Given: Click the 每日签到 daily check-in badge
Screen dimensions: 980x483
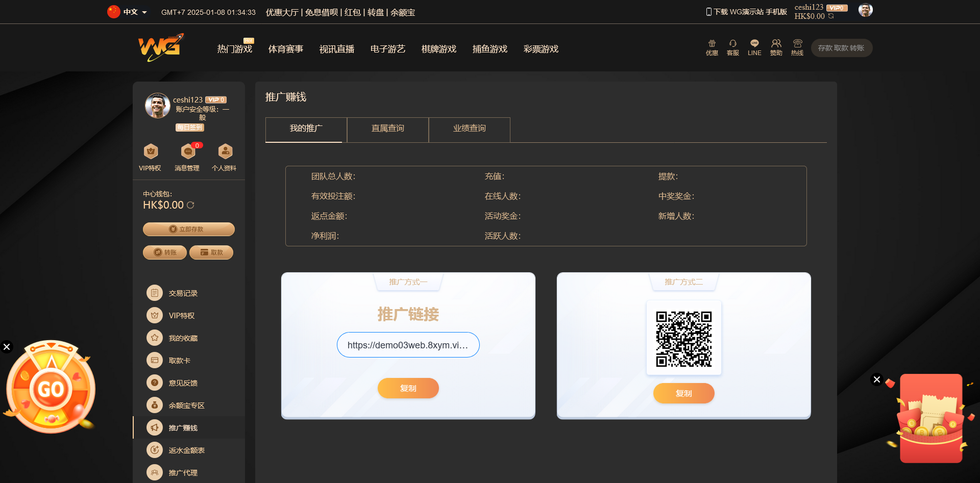Looking at the screenshot, I should point(190,128).
